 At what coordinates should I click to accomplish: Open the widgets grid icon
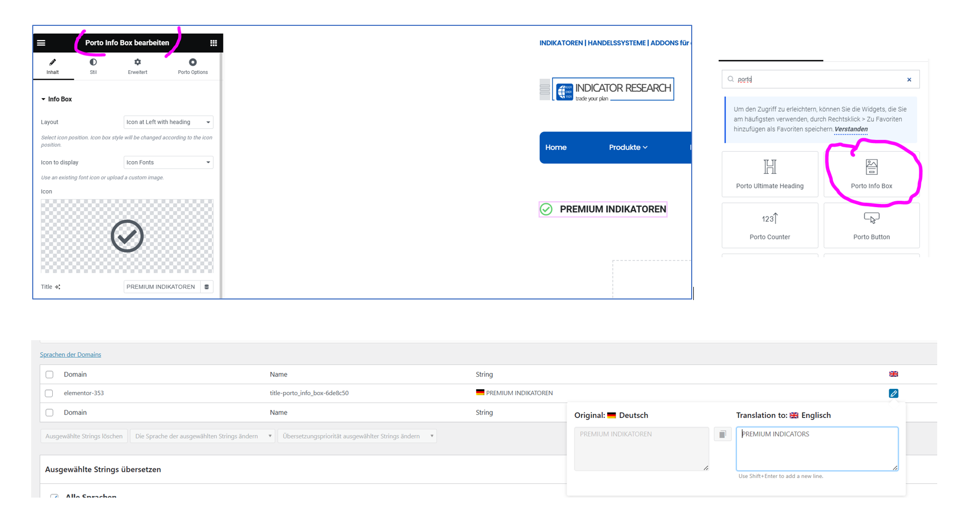click(213, 43)
